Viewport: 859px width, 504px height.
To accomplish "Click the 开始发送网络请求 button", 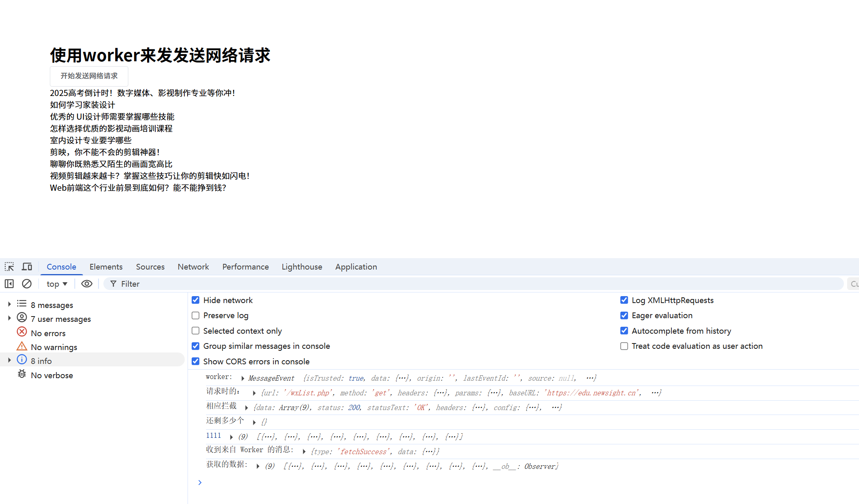I will tap(89, 76).
